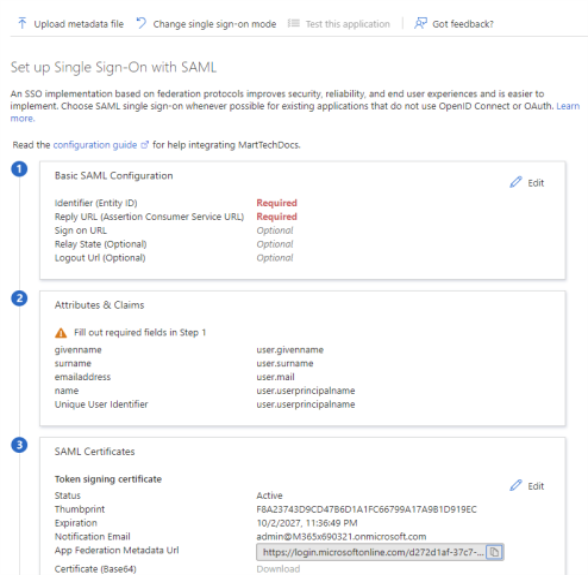Click the step 3 numbered circle
The height and width of the screenshot is (575, 588).
pos(19,445)
